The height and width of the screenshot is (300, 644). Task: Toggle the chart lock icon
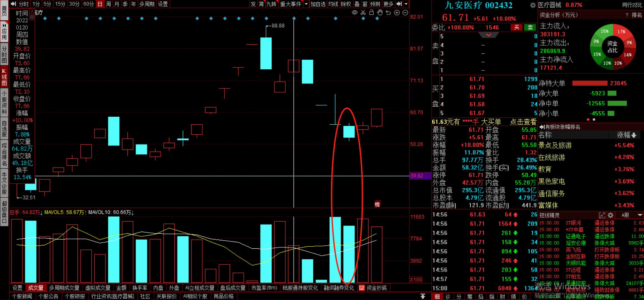[371, 13]
